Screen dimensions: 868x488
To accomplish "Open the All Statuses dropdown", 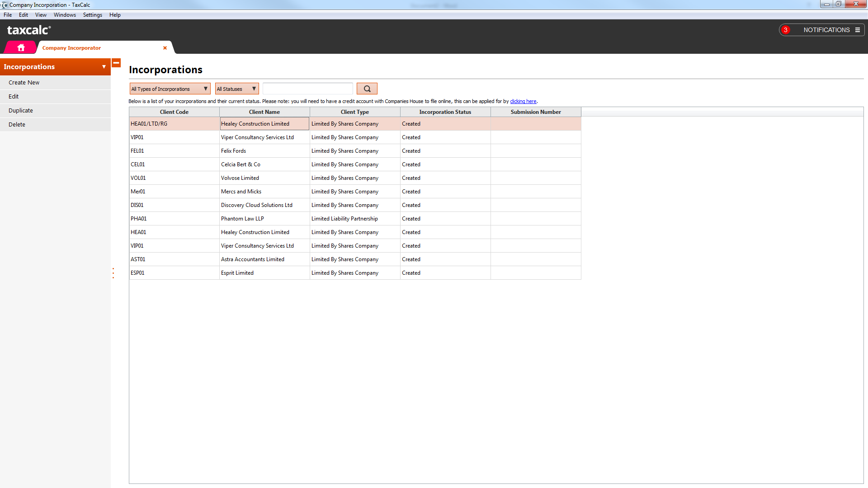I will [236, 89].
